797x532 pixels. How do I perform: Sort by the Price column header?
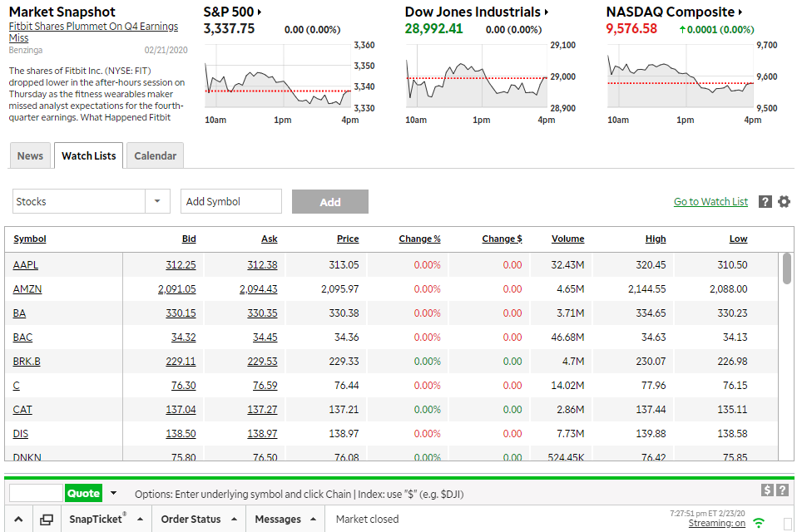coord(348,239)
